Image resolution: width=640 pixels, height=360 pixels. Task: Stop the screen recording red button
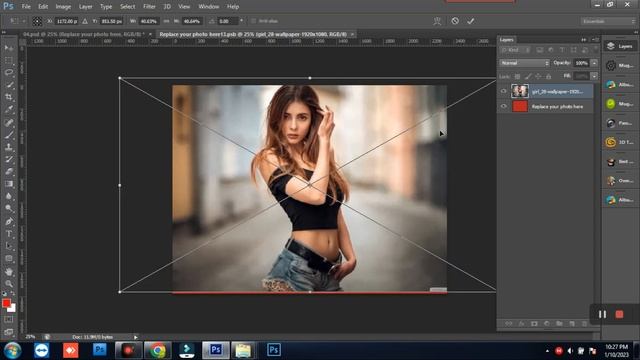coord(619,314)
